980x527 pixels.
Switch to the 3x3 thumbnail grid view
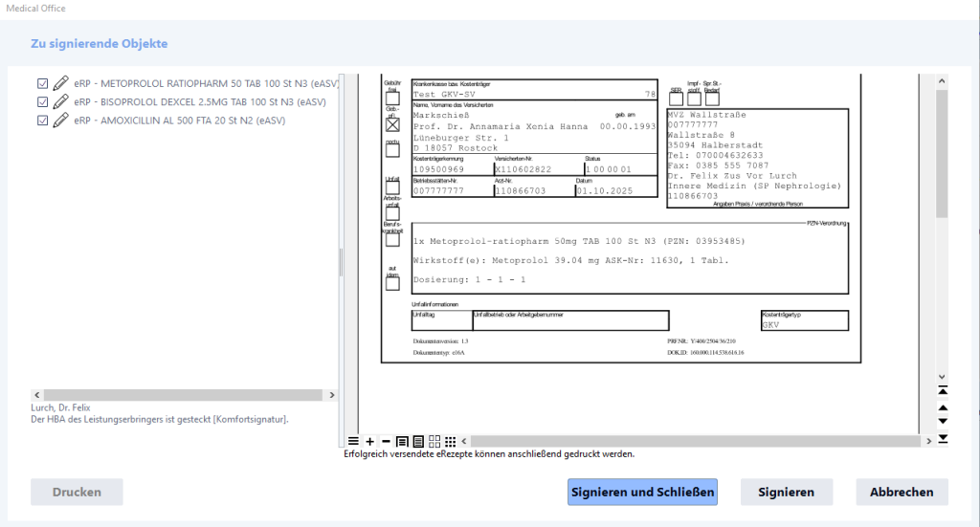(x=451, y=441)
